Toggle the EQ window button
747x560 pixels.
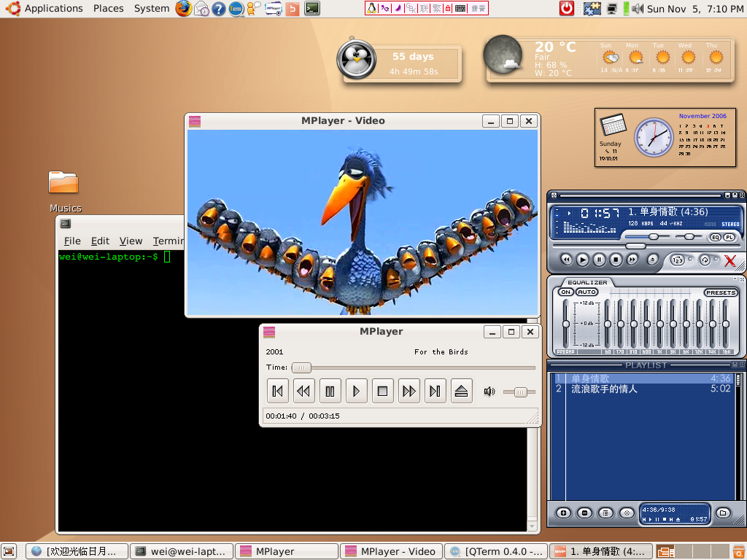(715, 237)
